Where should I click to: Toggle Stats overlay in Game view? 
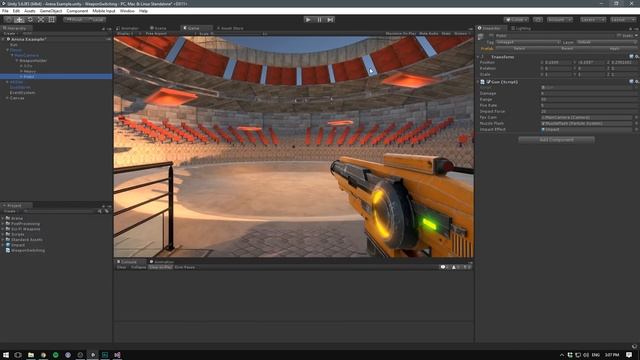pos(446,33)
